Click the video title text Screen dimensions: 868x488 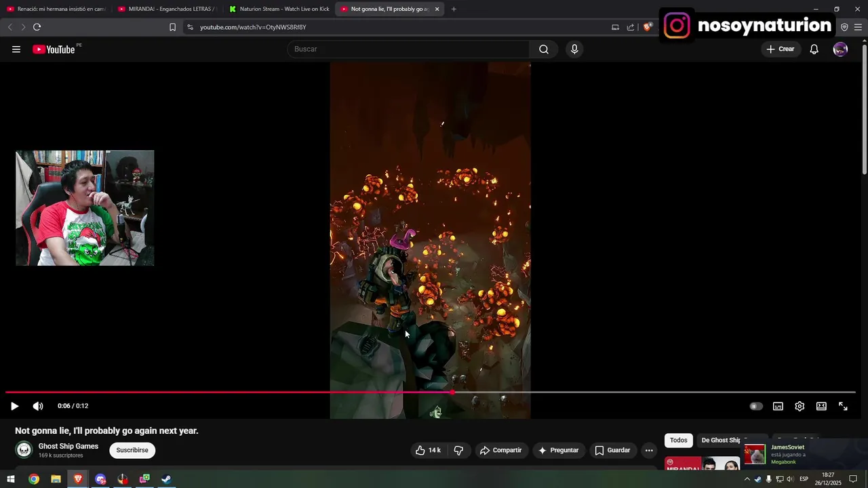[x=106, y=430]
